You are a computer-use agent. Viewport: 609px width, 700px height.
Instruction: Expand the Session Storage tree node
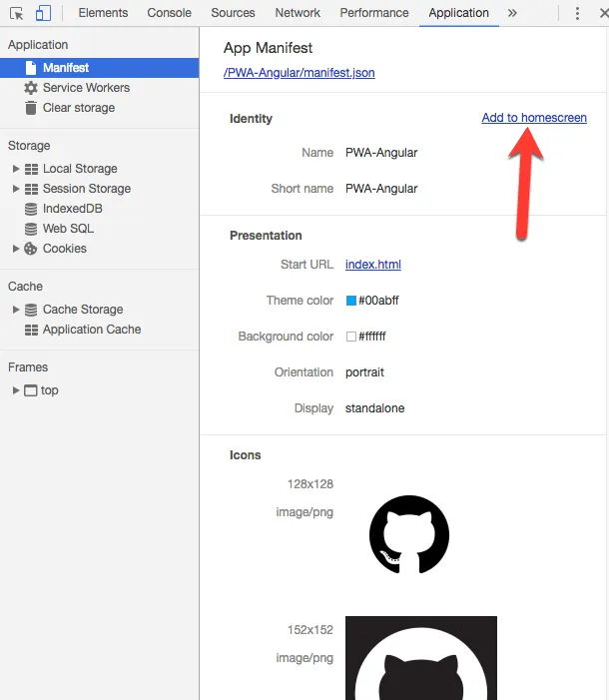pyautogui.click(x=16, y=189)
